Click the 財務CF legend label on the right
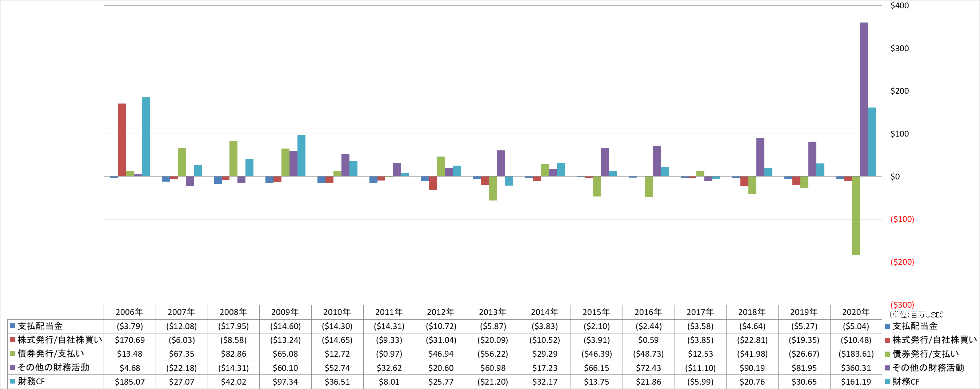 coord(905,382)
